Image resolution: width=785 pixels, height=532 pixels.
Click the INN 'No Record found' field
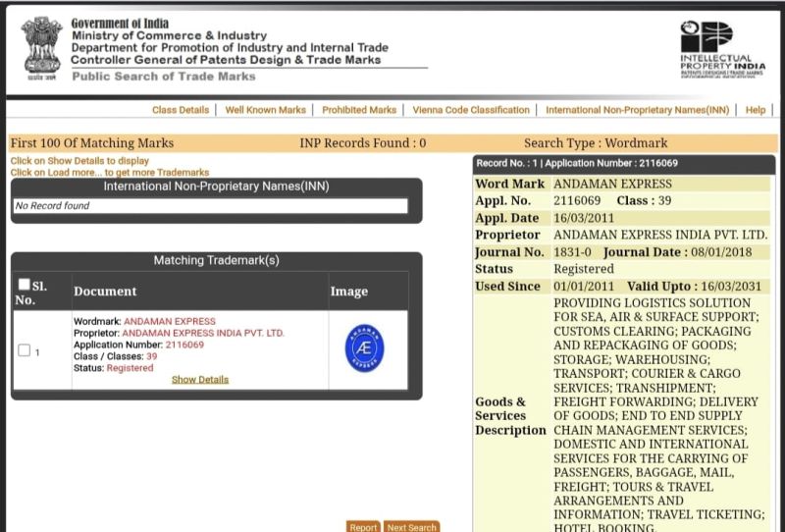point(210,206)
